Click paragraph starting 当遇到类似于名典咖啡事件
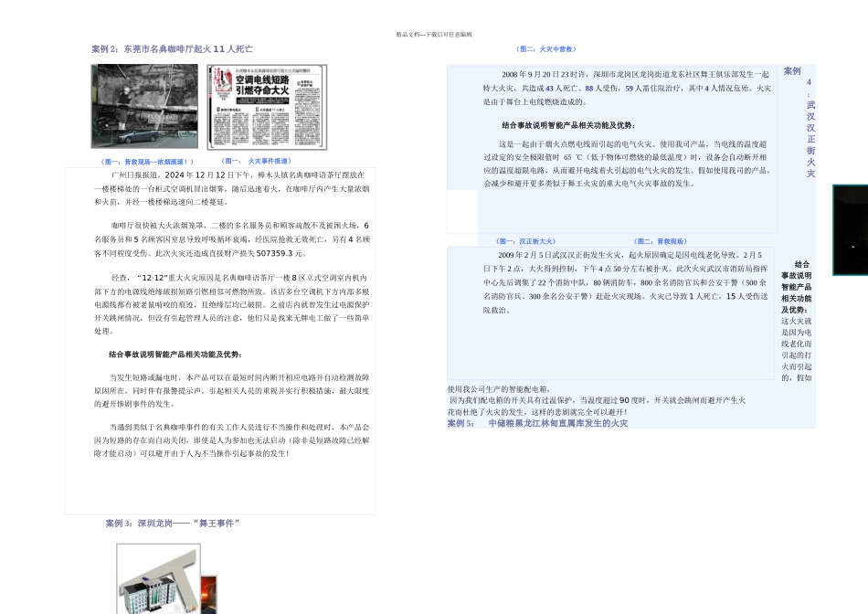Screen dimensions: 868x614 point(231,440)
